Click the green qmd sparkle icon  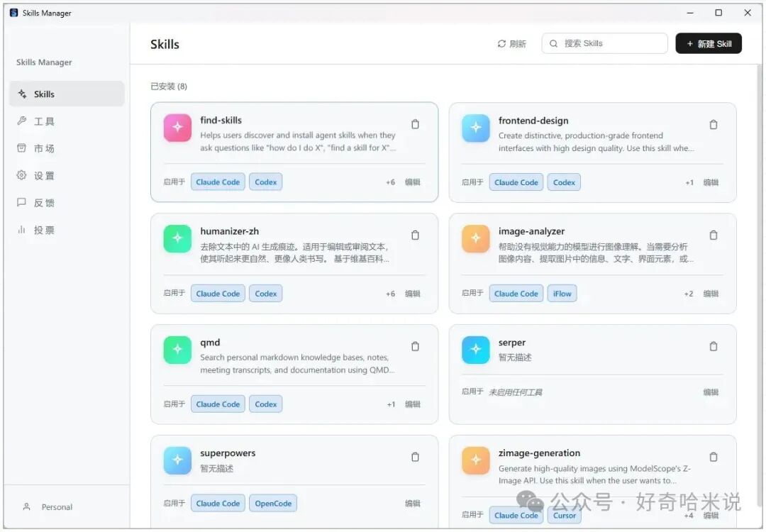tap(177, 349)
